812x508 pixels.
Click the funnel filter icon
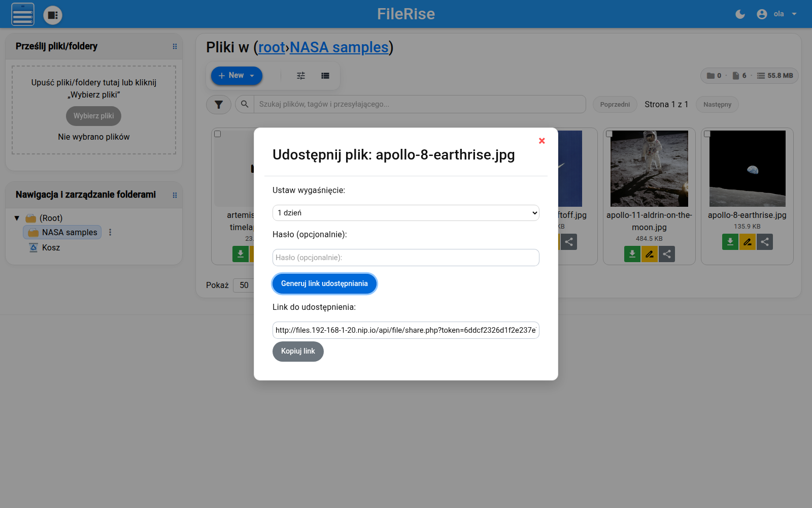[x=219, y=105]
